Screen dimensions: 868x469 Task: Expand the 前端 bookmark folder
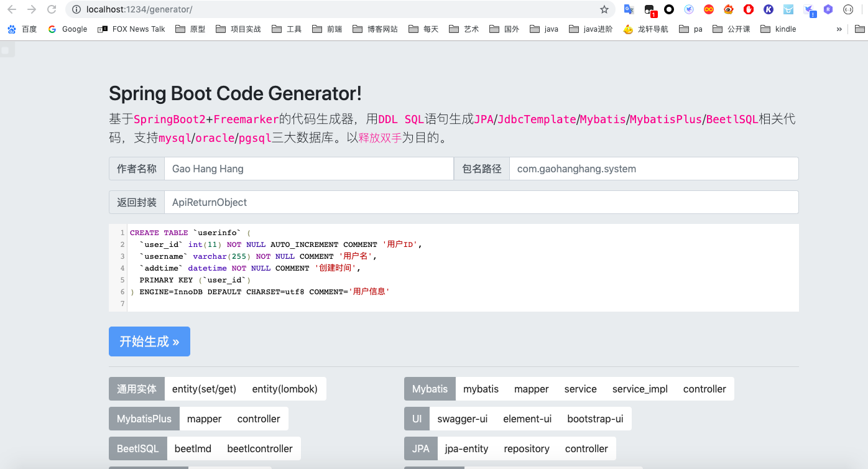(327, 29)
